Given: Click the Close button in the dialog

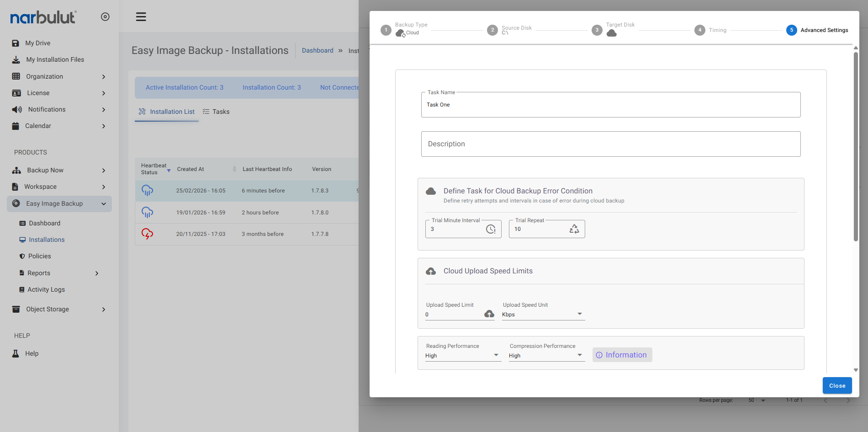Looking at the screenshot, I should (x=837, y=385).
